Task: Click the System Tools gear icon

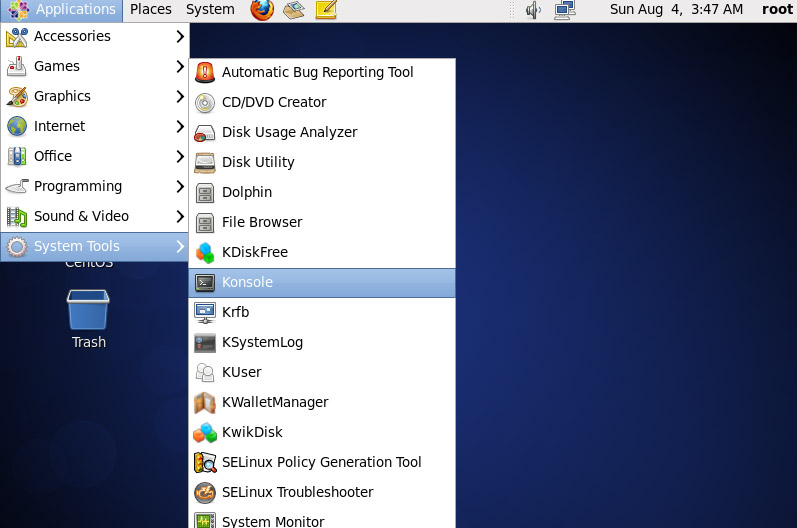Action: coord(17,246)
